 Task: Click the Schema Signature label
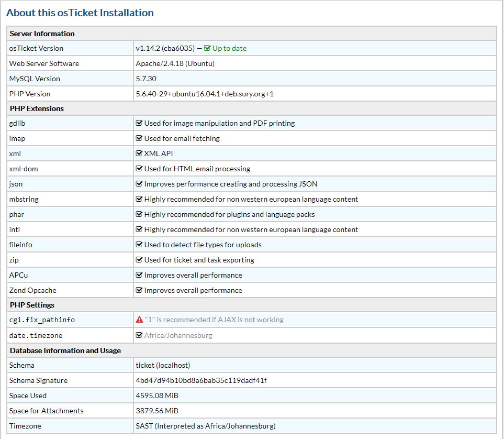point(38,380)
